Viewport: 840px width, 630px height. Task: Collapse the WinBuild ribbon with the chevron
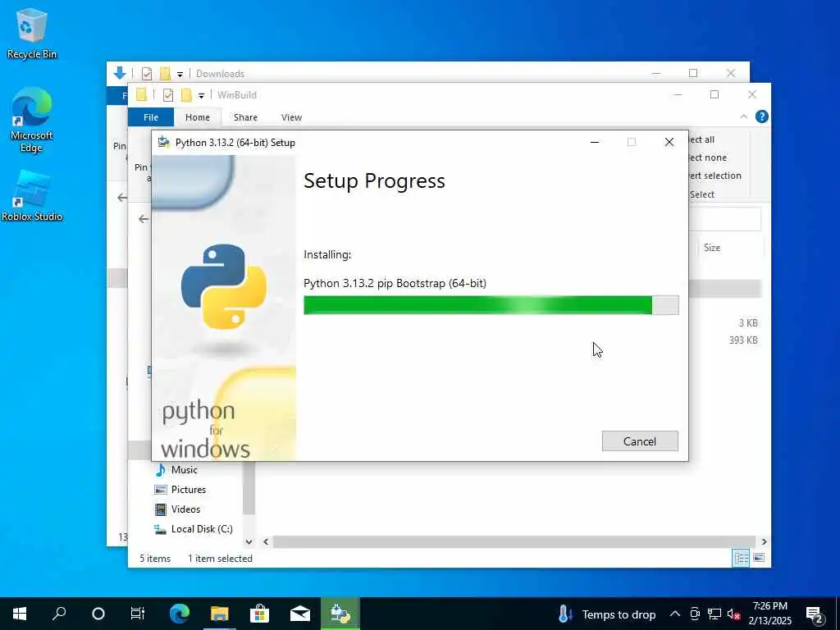743,116
